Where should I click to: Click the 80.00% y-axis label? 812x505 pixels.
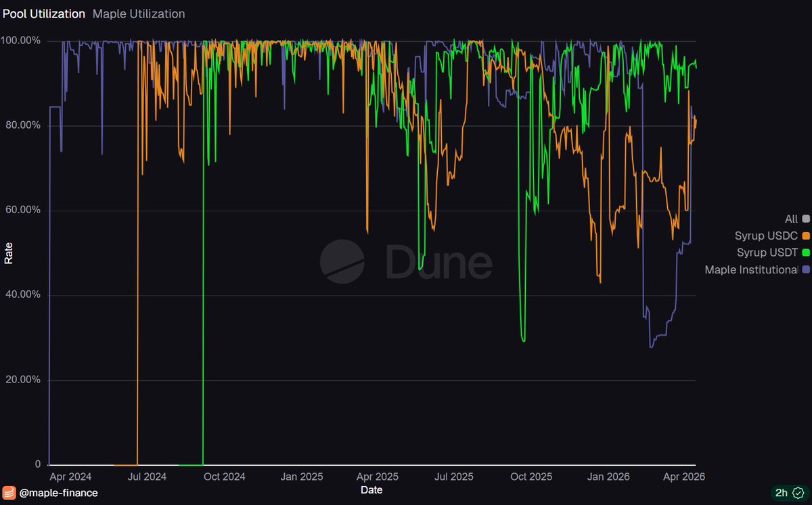24,125
